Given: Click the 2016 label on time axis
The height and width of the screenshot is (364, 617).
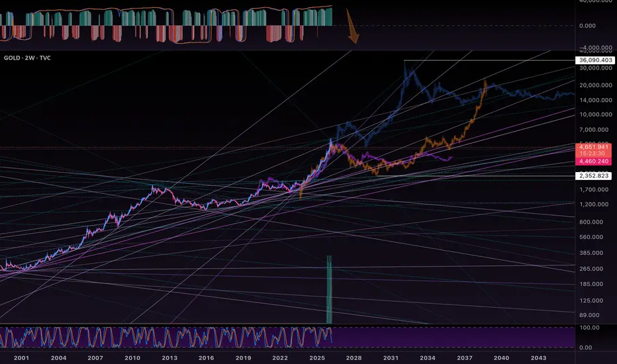Looking at the screenshot, I should pos(206,358).
